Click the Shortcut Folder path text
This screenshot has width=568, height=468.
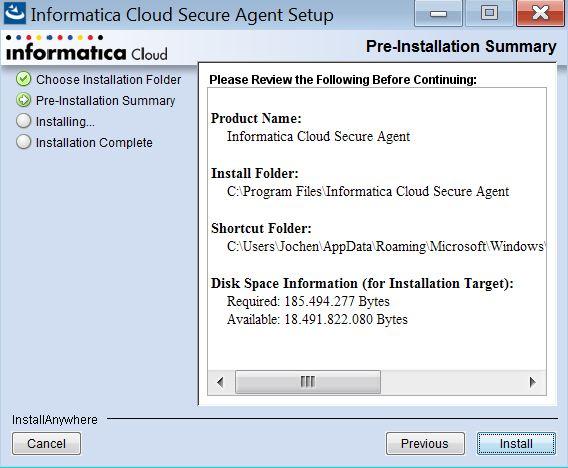386,247
